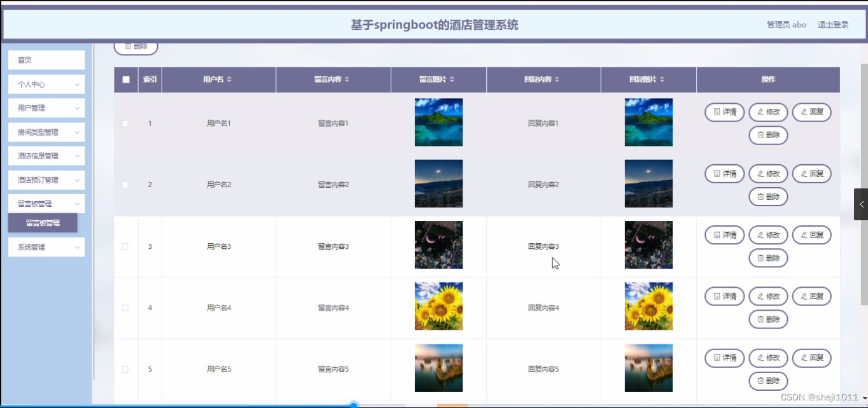
Task: Click the sort icon beside 回复内容 header
Action: click(558, 79)
